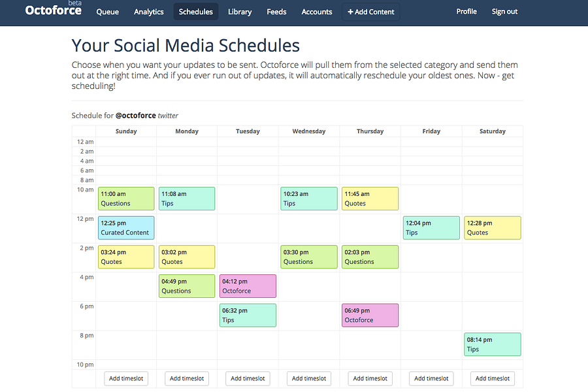Open Thursday 06:49 pm Octoforce slot
The image size is (588, 392).
(x=370, y=315)
